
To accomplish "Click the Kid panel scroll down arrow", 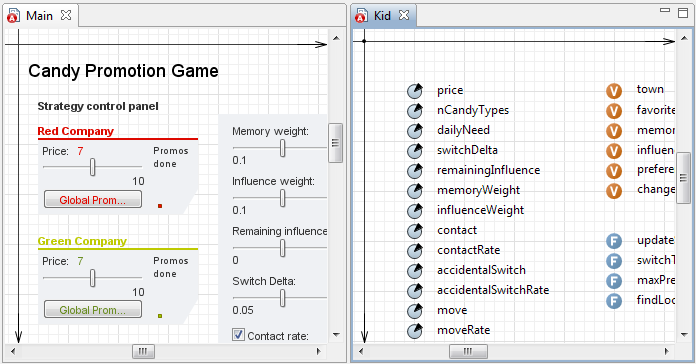I will (x=684, y=335).
